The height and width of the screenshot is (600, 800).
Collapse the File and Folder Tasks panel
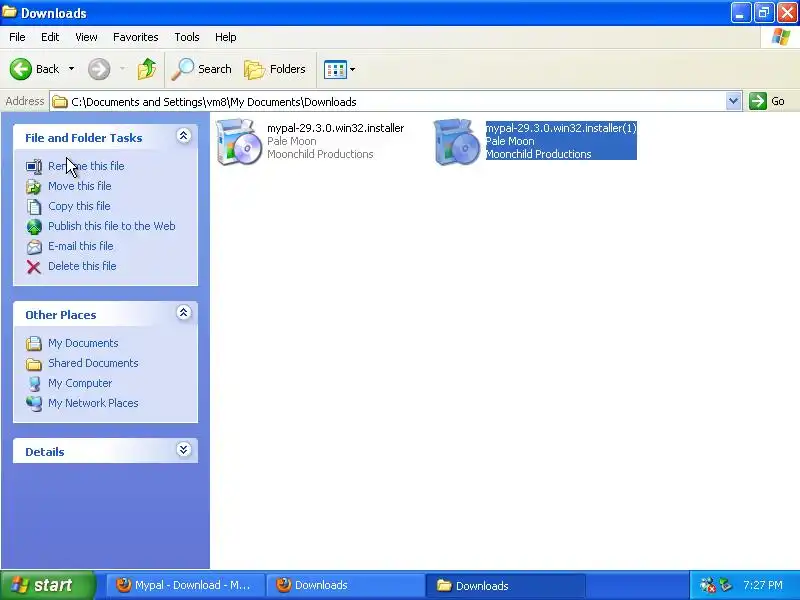tap(184, 136)
